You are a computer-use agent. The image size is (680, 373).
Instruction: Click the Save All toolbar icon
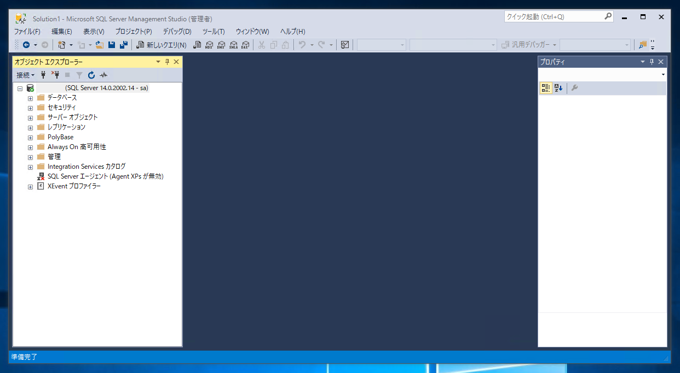124,45
